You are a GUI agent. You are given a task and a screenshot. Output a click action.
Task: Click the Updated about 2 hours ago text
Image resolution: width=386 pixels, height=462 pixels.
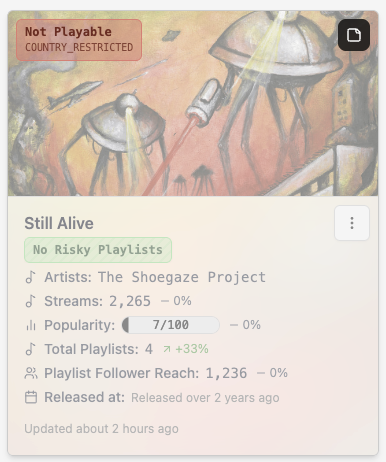click(x=101, y=429)
